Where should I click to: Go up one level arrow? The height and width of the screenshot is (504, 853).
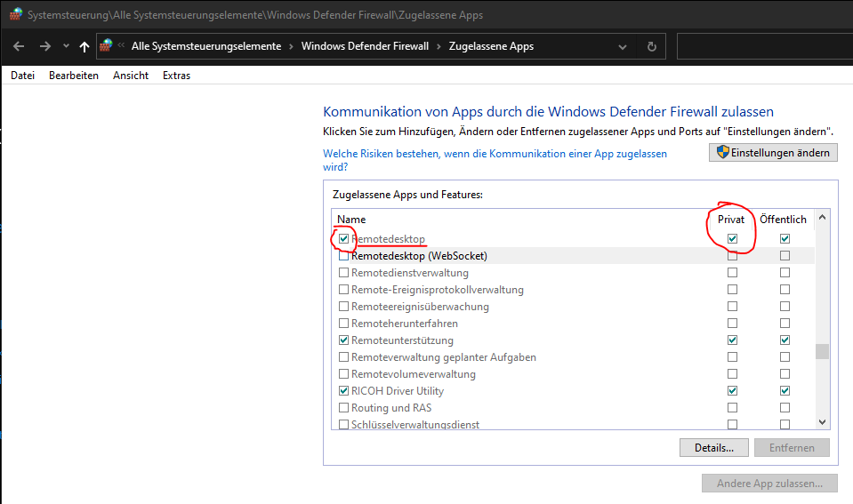point(84,47)
